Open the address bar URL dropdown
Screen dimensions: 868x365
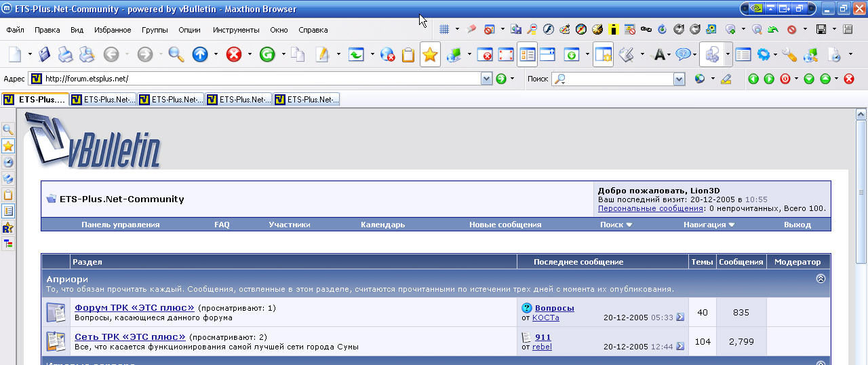pos(486,79)
